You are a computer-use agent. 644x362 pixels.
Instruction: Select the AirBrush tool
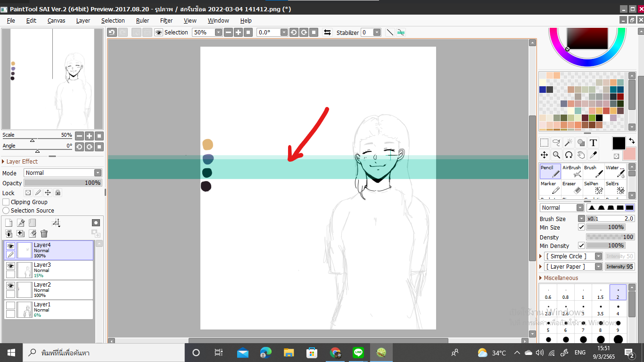tap(571, 171)
